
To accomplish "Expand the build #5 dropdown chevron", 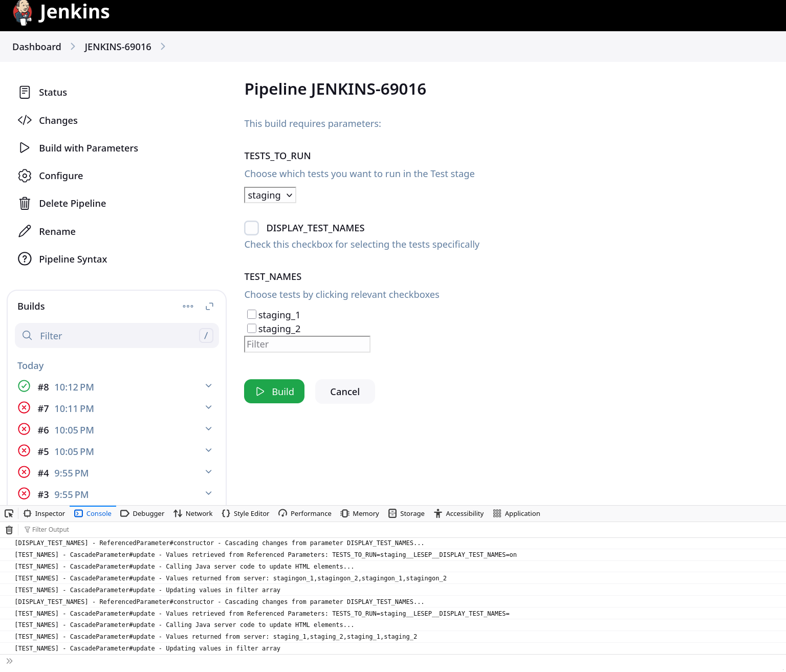I will click(208, 450).
